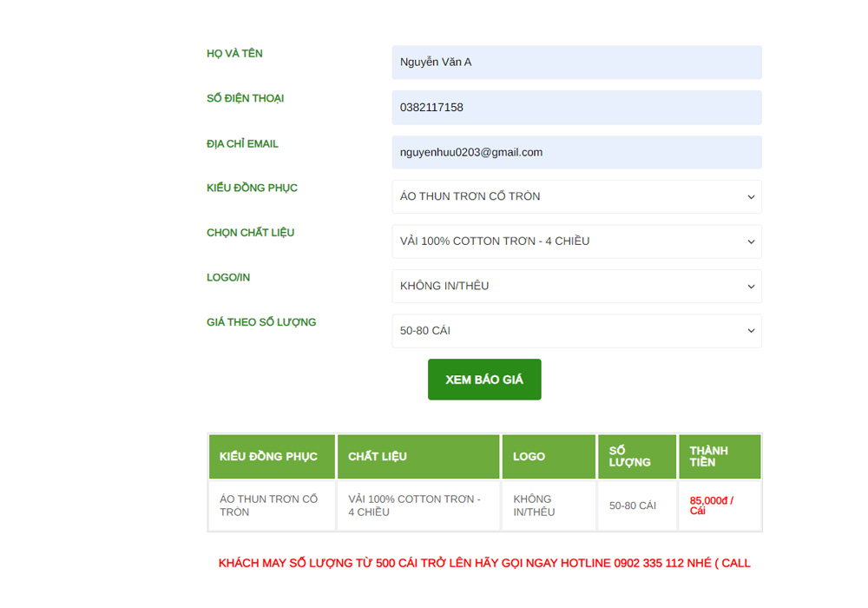Select the Không in/thêu result cell

(x=549, y=506)
